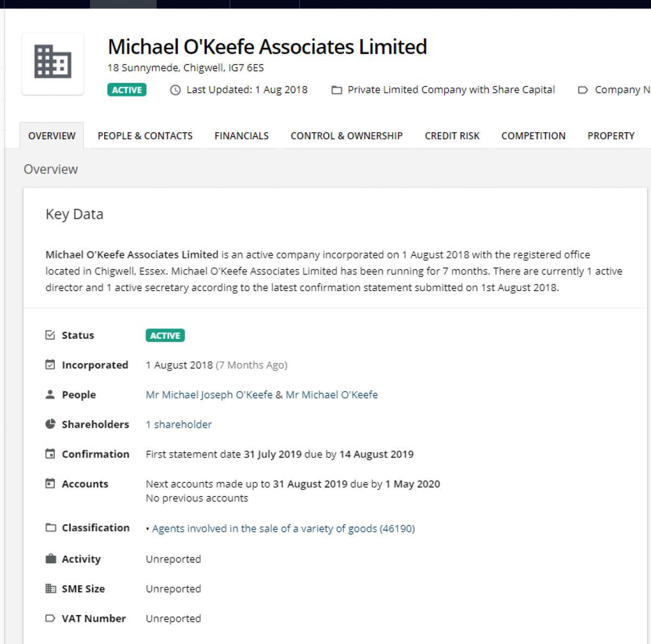651x644 pixels.
Task: Click the green ACTIVE badge under company address
Action: [127, 90]
